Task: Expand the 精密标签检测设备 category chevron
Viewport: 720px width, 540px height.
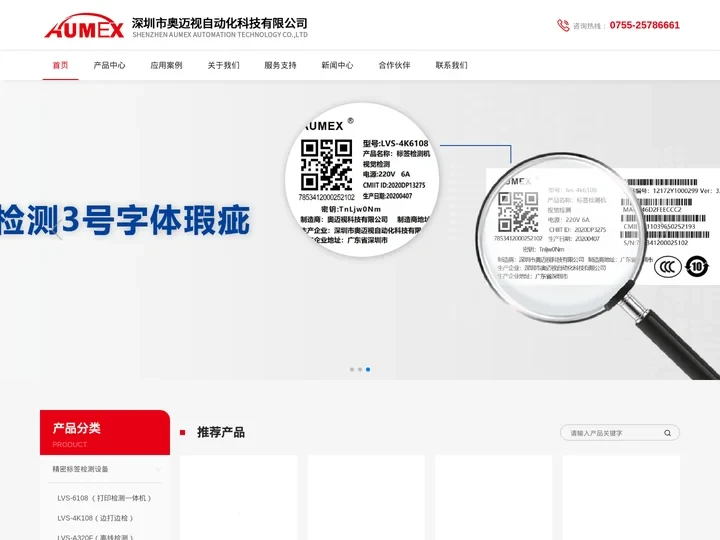Action: pos(158,469)
